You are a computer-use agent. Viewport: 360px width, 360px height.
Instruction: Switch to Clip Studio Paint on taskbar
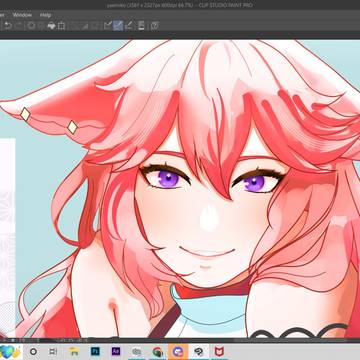click(x=199, y=351)
